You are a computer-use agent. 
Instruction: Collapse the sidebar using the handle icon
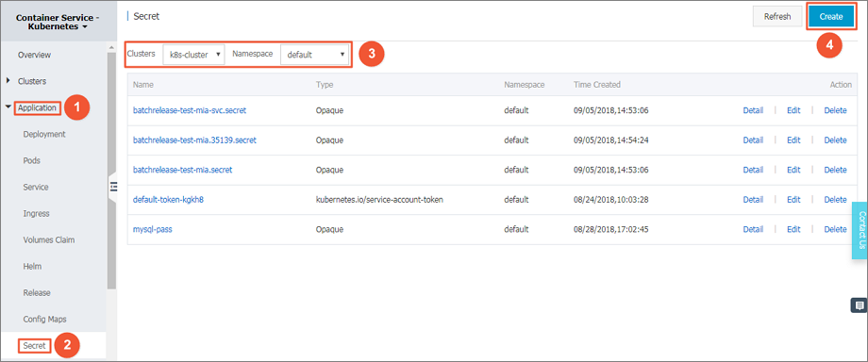coord(113,187)
